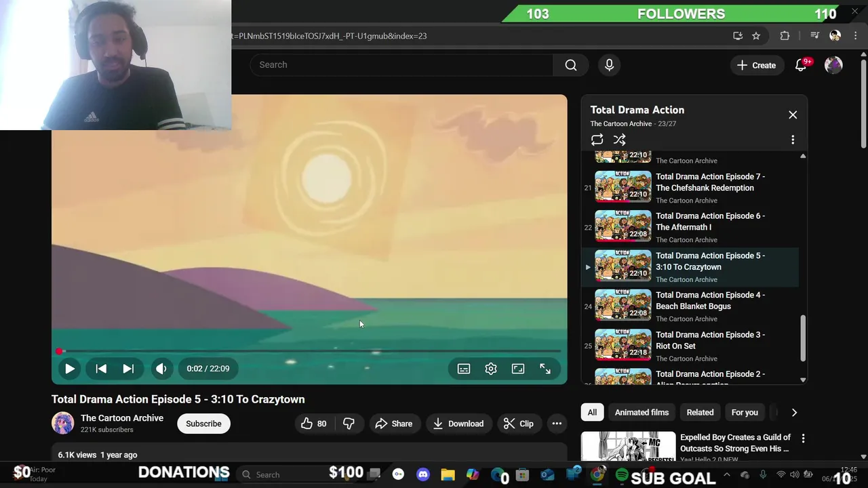Toggle subtitles in the player

point(464,369)
